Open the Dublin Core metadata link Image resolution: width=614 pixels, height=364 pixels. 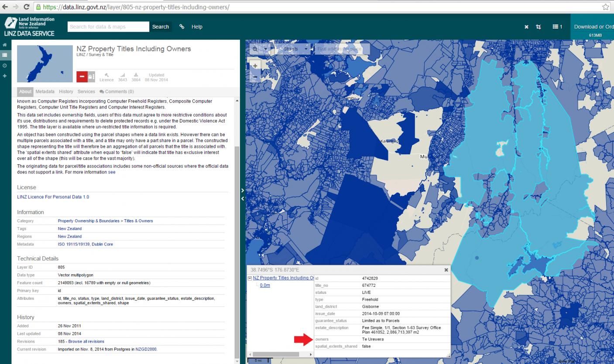point(102,244)
